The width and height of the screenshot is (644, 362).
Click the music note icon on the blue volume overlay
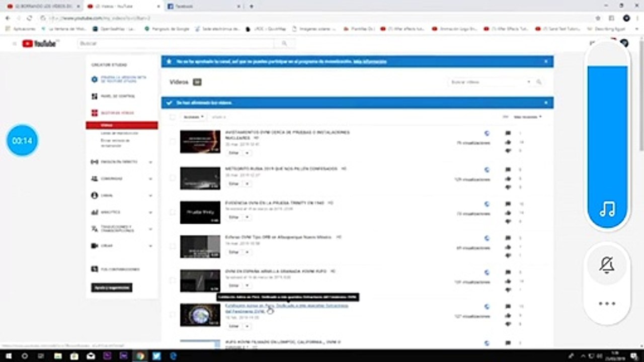[x=607, y=209]
